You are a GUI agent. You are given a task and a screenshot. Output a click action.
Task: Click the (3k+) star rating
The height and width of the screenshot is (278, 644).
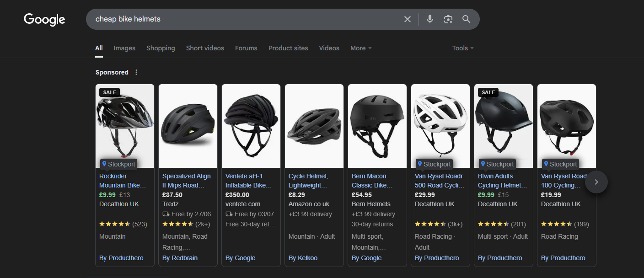(x=439, y=224)
